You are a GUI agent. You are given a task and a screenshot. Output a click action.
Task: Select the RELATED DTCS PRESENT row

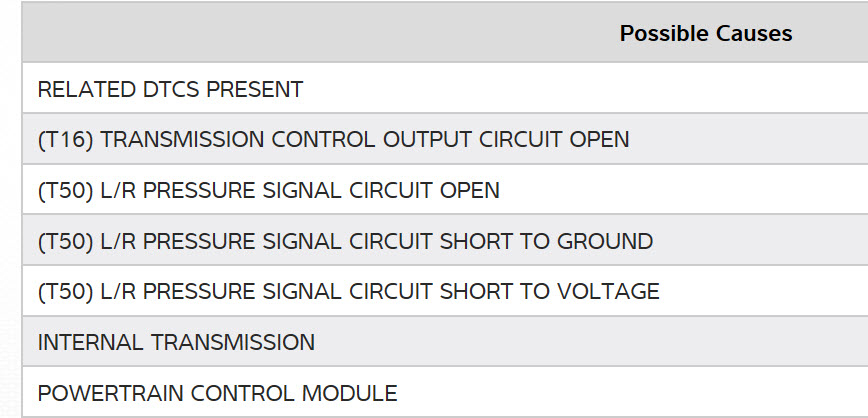(x=170, y=89)
